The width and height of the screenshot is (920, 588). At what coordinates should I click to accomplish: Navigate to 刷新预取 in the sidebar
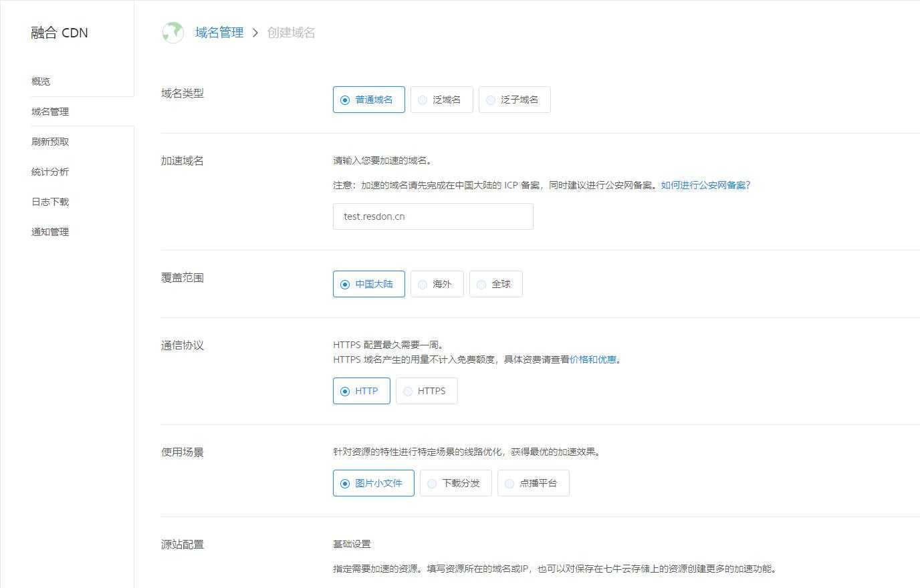point(49,141)
